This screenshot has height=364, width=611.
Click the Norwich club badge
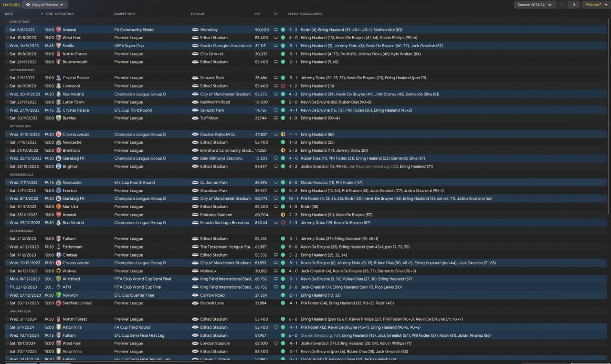58,295
